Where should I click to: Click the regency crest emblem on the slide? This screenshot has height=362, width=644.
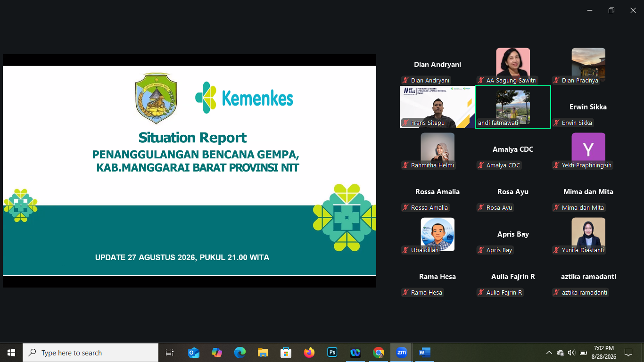[x=156, y=98]
